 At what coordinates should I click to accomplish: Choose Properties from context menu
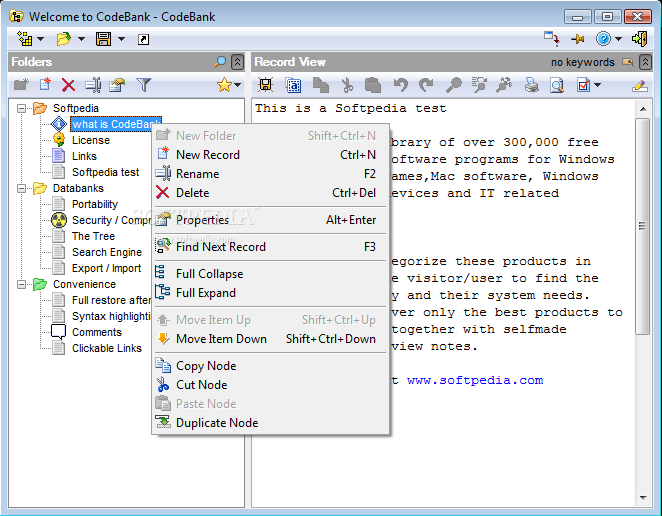pos(270,220)
